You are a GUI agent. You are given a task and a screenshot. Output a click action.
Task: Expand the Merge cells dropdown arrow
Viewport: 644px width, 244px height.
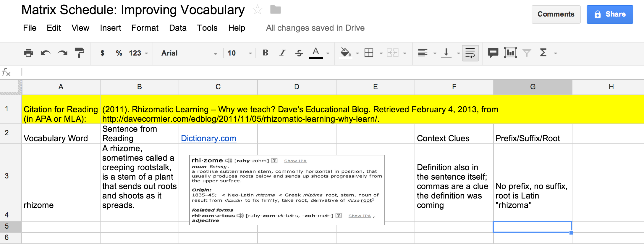(405, 53)
